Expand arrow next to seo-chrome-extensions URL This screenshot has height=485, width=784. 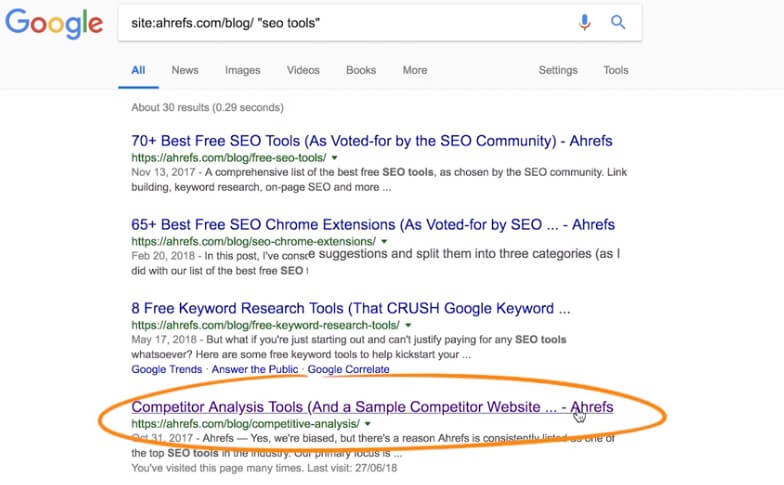point(384,242)
